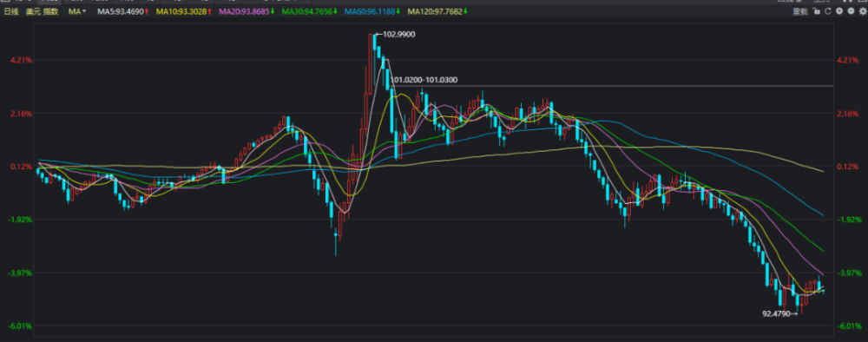Click the 4.21% label on left axis

[x=19, y=60]
